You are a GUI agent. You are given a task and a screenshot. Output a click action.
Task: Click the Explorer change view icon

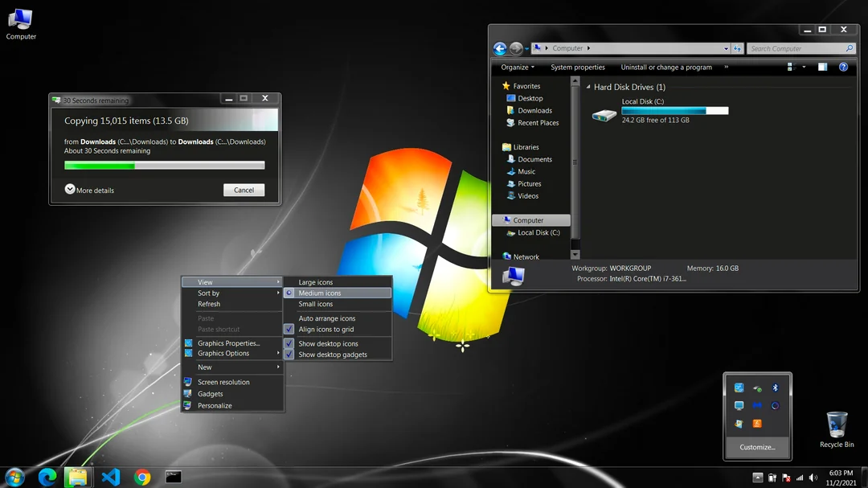click(x=791, y=67)
